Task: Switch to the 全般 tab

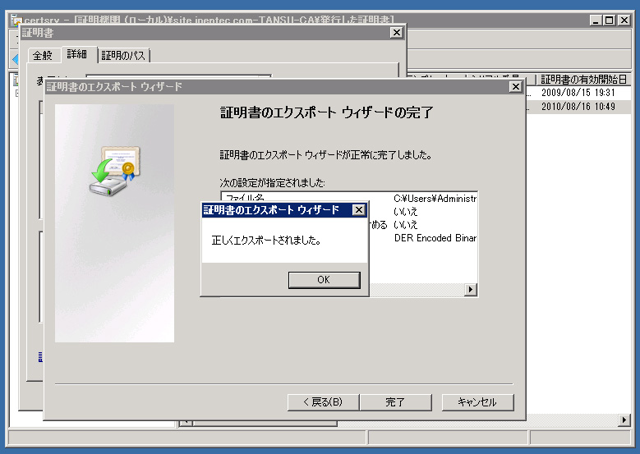Action: [43, 55]
